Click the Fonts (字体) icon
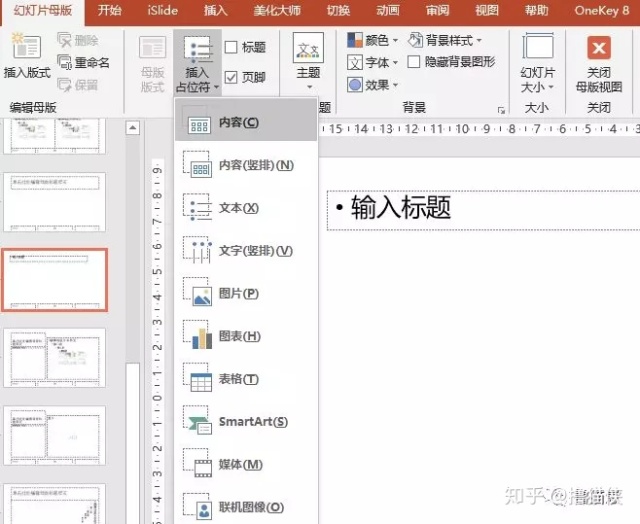 pyautogui.click(x=355, y=62)
